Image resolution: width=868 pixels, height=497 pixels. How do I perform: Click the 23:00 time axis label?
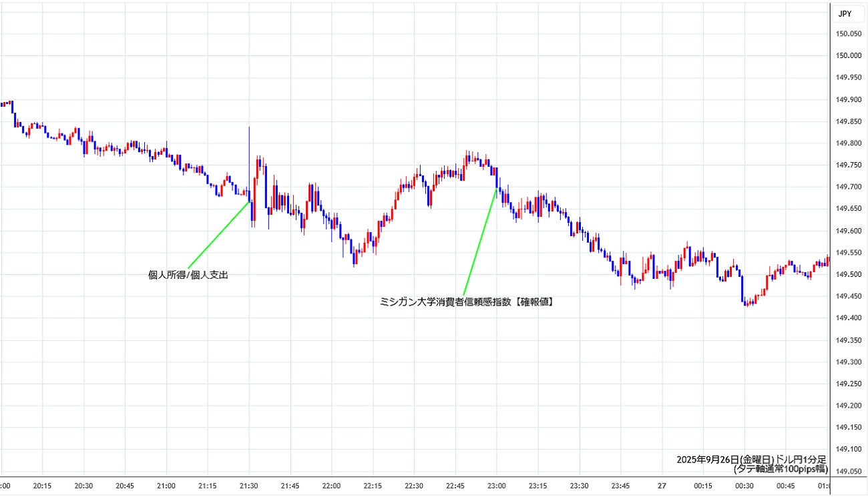pyautogui.click(x=497, y=487)
